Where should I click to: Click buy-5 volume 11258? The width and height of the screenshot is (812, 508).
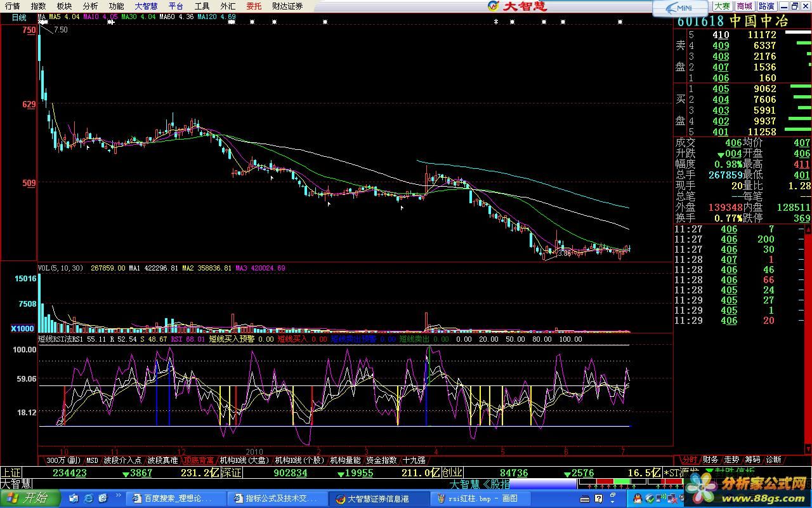762,132
